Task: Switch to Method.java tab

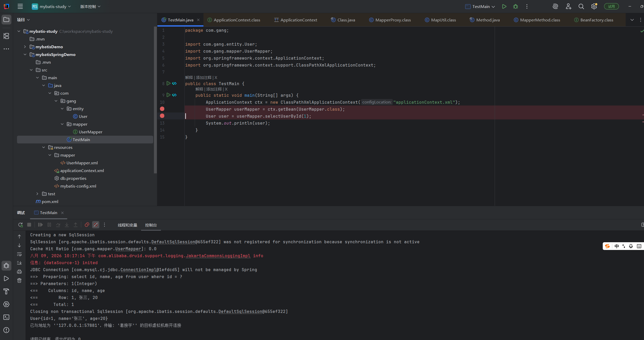Action: point(485,20)
